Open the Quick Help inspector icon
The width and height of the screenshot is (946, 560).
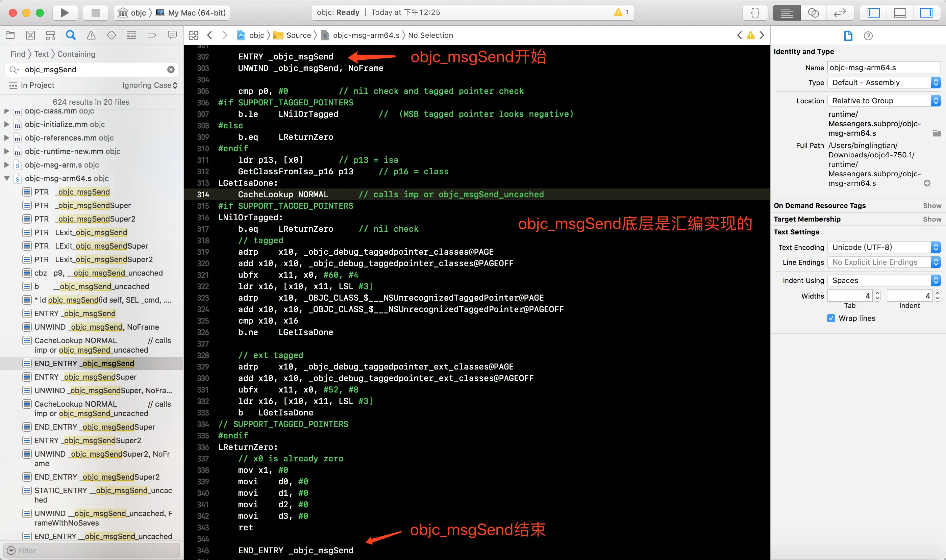868,35
